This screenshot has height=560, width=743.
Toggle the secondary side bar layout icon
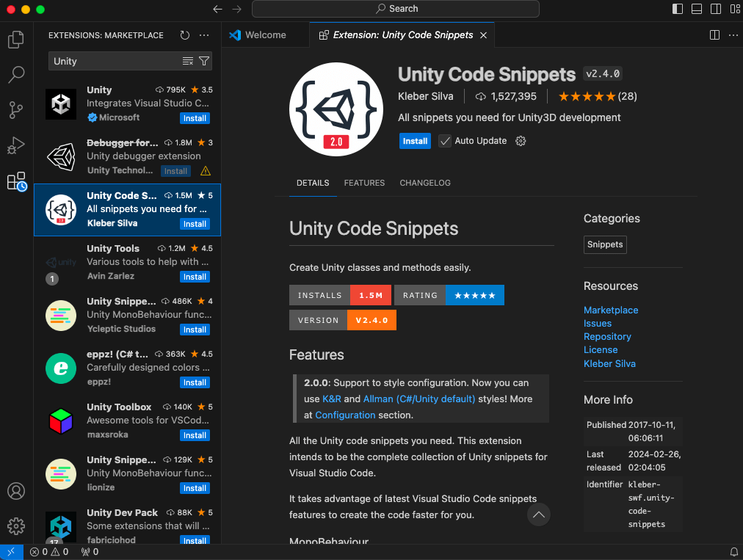[716, 9]
